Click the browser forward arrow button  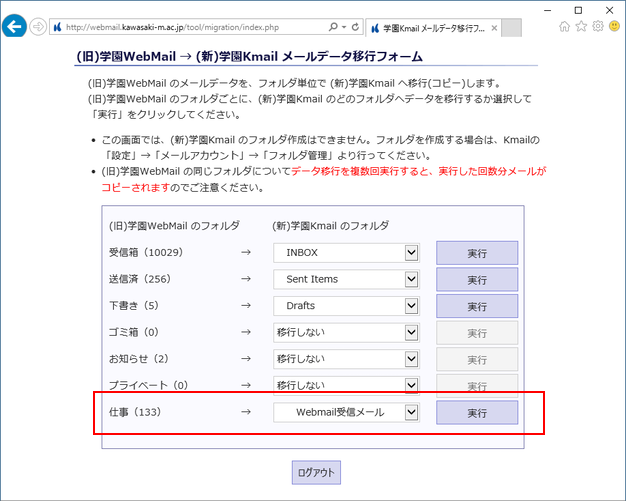[38, 27]
